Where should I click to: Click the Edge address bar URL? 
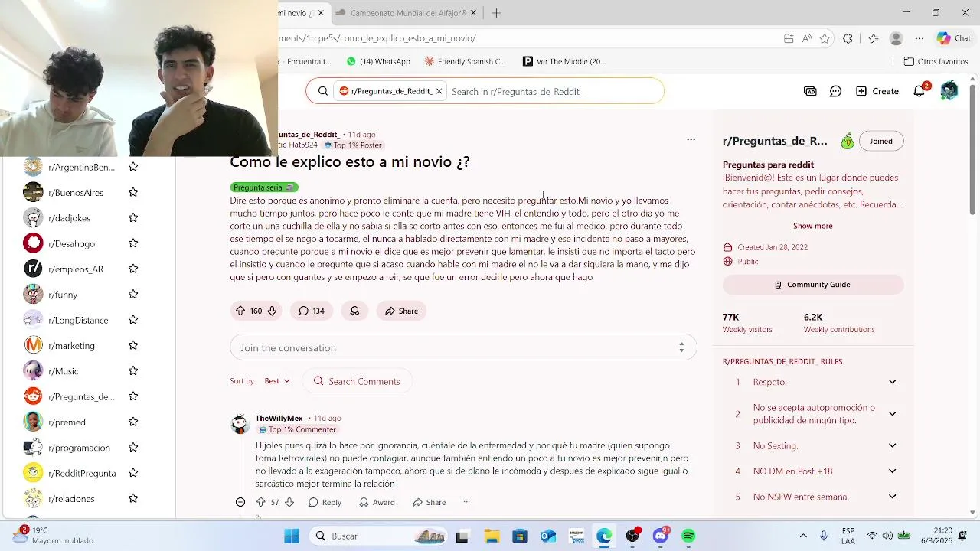click(378, 38)
